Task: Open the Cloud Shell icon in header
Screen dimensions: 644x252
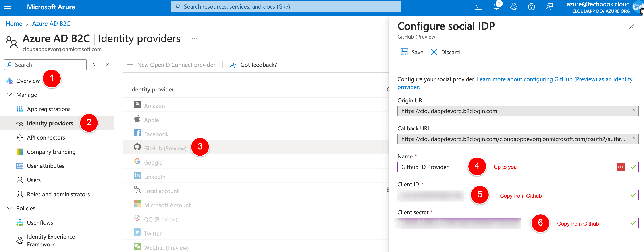Action: 478,7
